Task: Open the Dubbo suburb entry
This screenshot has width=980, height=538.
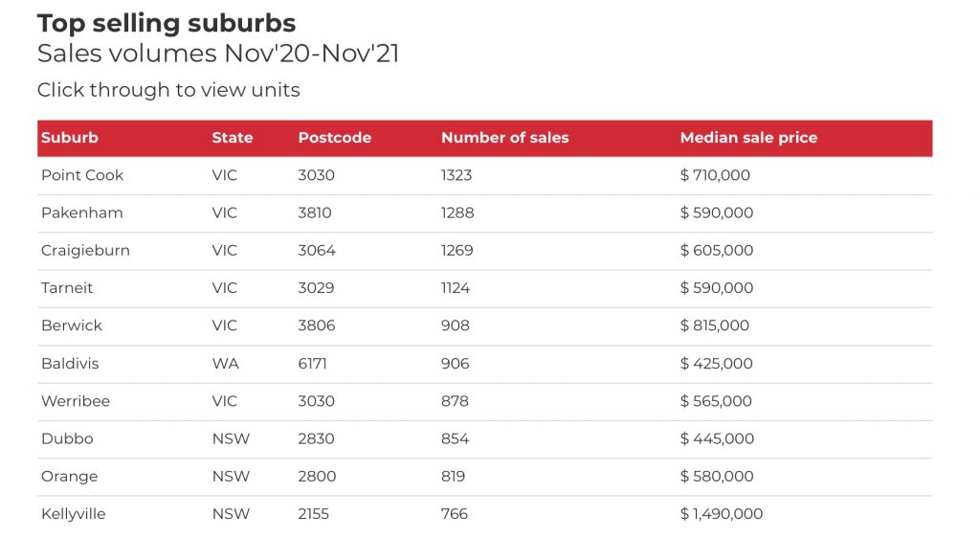Action: point(67,438)
